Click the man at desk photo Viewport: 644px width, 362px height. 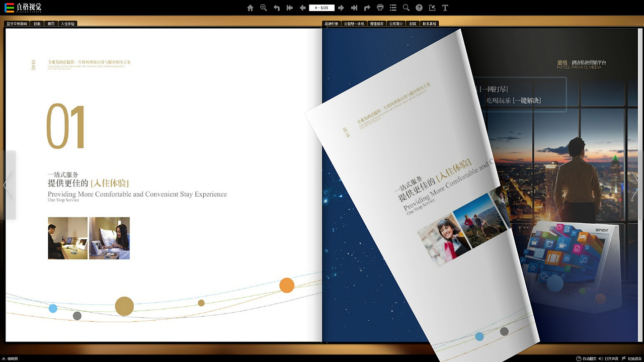coord(67,238)
